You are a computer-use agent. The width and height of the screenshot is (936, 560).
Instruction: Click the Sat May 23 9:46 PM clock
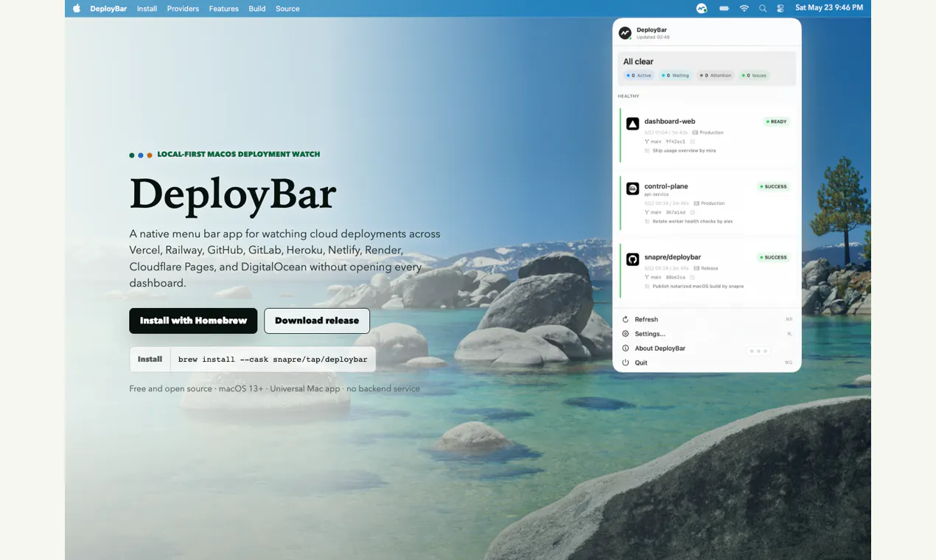829,7
